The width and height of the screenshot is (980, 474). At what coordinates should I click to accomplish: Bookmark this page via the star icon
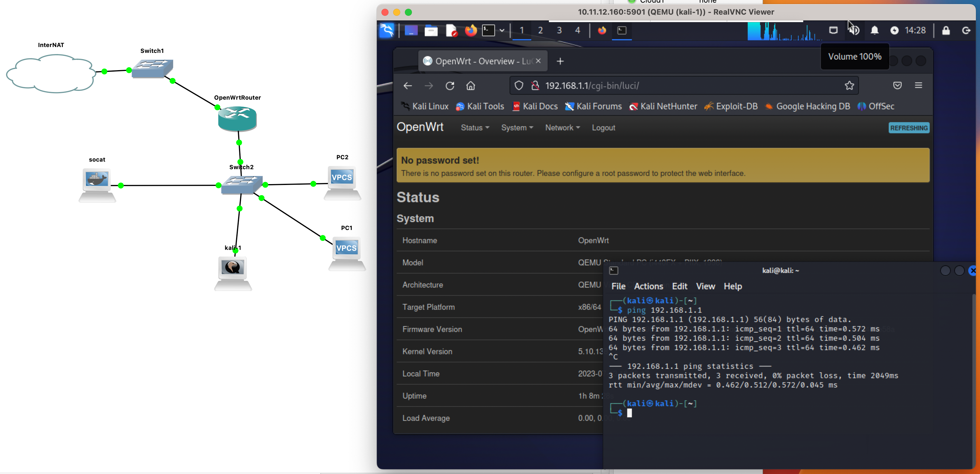(850, 86)
